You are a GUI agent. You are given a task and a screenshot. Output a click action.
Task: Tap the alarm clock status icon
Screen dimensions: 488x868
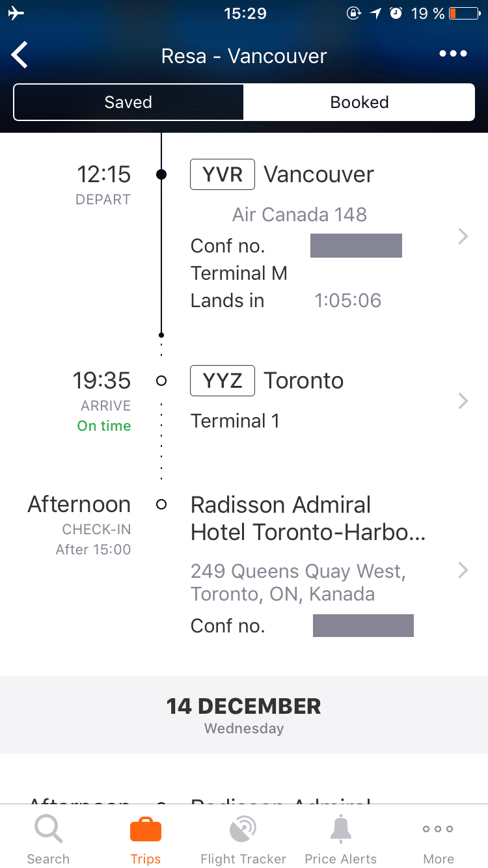(396, 14)
